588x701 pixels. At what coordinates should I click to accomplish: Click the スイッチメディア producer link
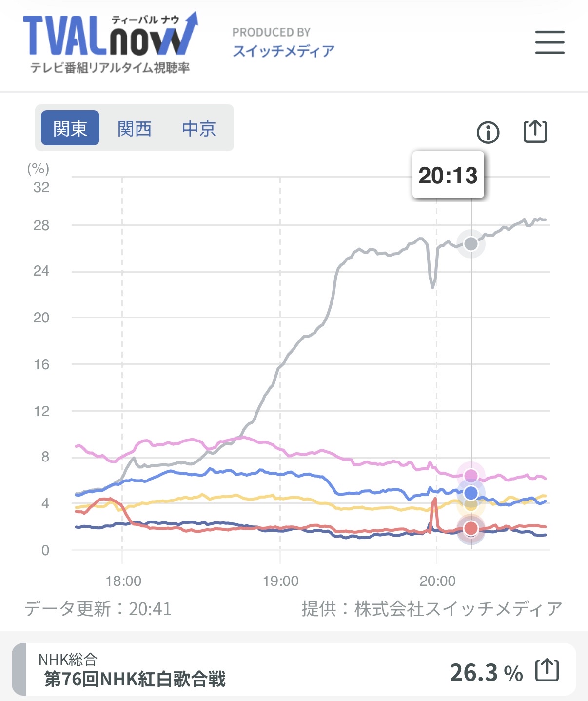[284, 49]
